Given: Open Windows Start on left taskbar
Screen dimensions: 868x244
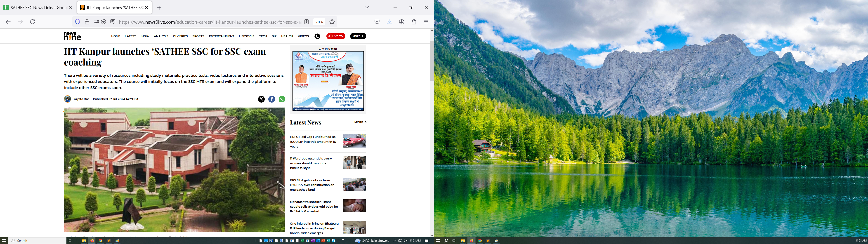Looking at the screenshot, I should [x=4, y=241].
